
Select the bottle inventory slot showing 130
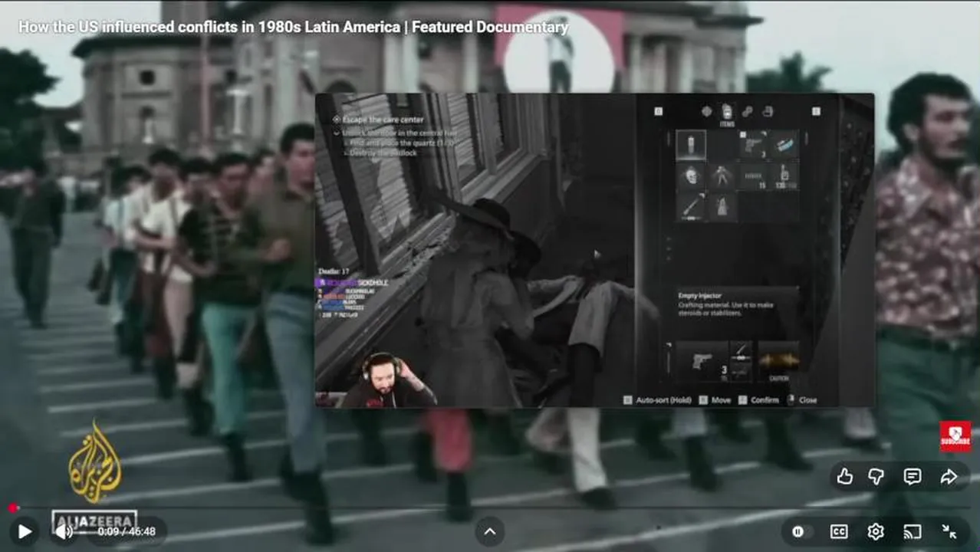[x=784, y=176]
